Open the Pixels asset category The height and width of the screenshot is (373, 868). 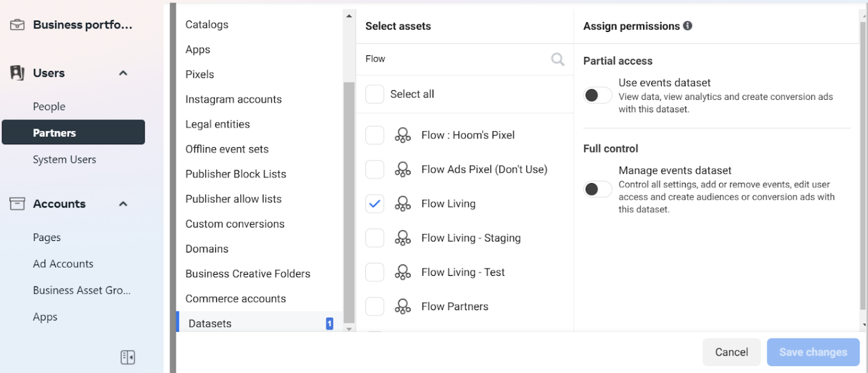[x=200, y=74]
